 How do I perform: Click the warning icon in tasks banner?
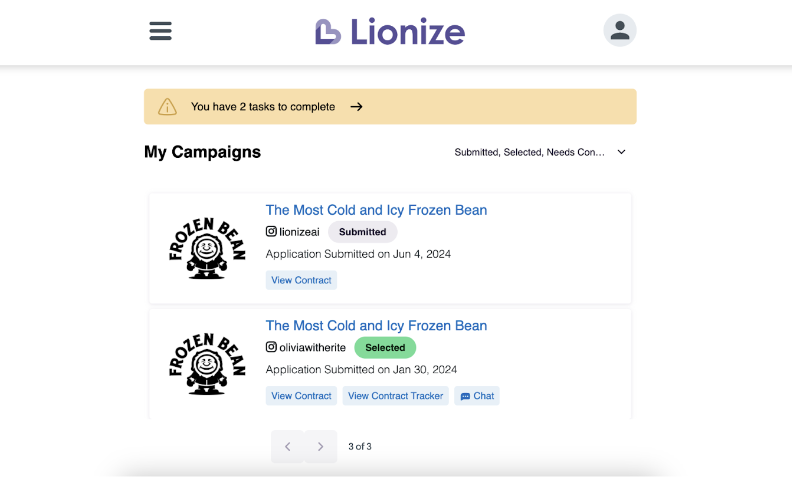pos(168,107)
